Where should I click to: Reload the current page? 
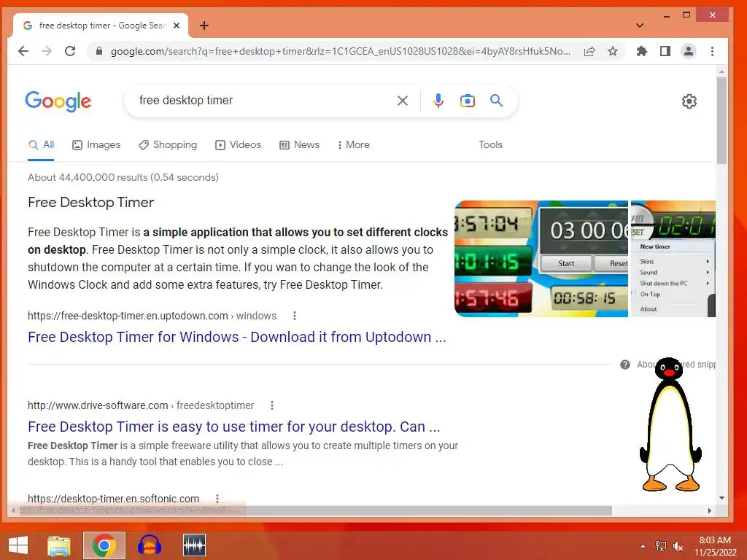(x=70, y=51)
